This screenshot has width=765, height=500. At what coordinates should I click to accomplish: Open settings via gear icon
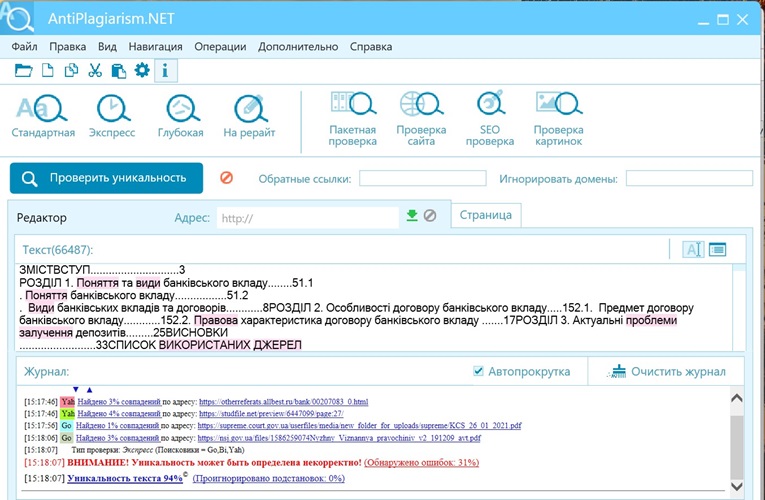(142, 70)
